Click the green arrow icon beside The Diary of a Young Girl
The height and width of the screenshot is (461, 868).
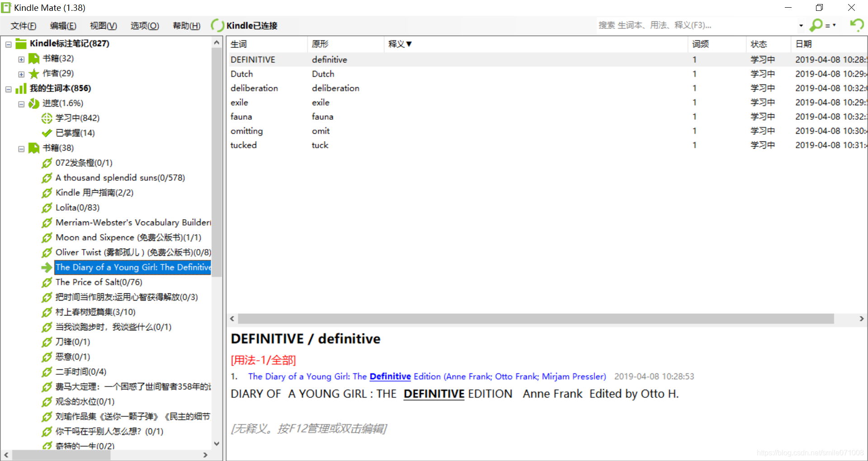click(x=47, y=267)
